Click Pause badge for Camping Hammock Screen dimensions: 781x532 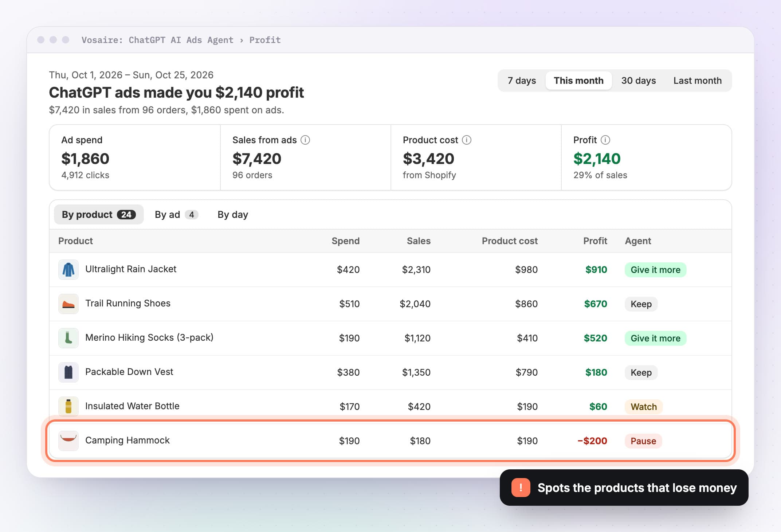click(643, 441)
